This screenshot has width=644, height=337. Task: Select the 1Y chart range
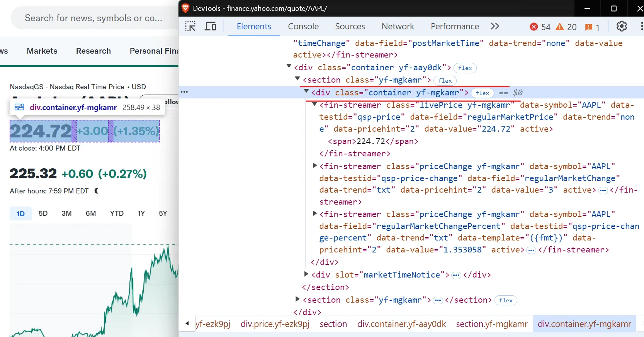click(x=141, y=213)
